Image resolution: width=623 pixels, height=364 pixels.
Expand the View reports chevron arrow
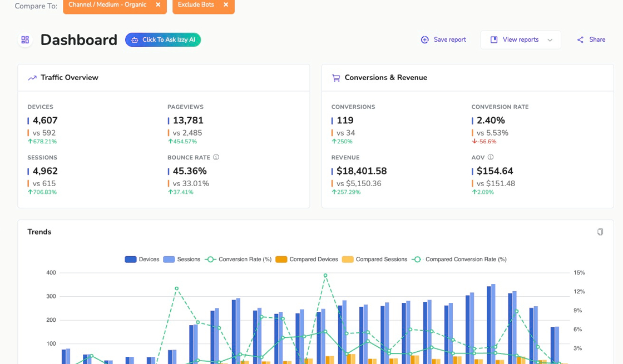point(550,40)
